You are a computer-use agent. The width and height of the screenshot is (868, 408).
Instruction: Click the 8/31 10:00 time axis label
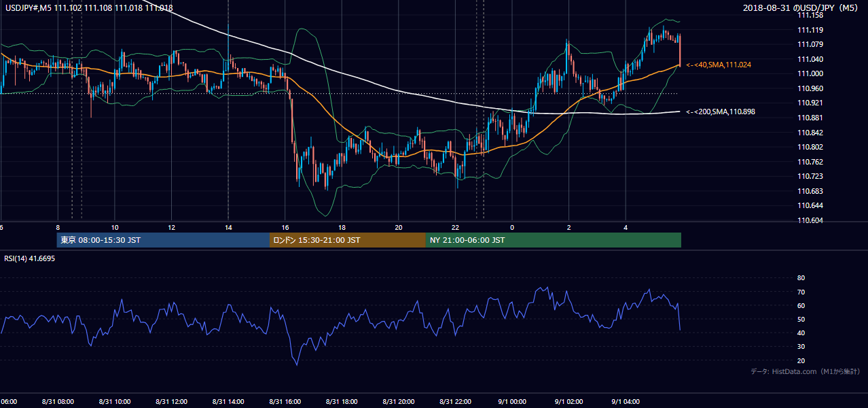pyautogui.click(x=115, y=401)
